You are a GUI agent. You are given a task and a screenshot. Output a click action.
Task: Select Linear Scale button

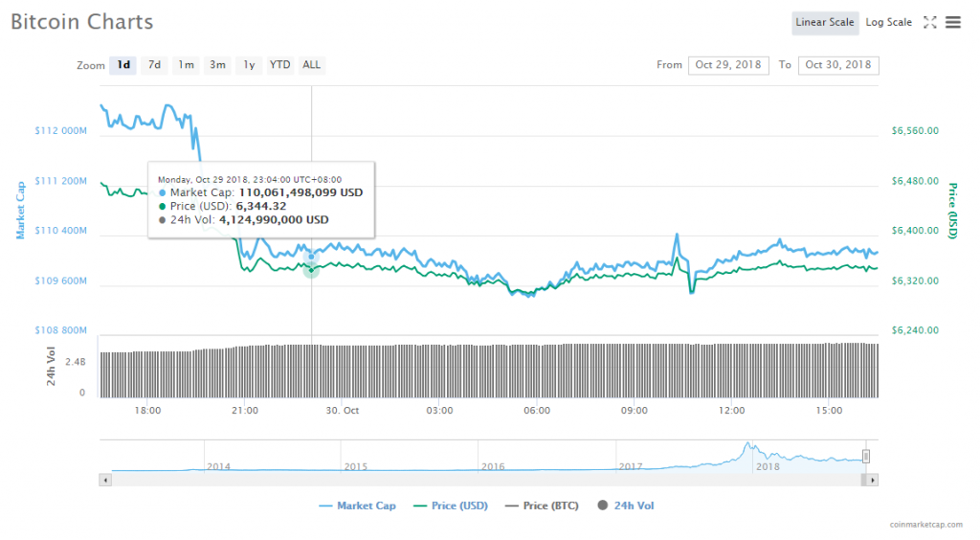tap(824, 22)
